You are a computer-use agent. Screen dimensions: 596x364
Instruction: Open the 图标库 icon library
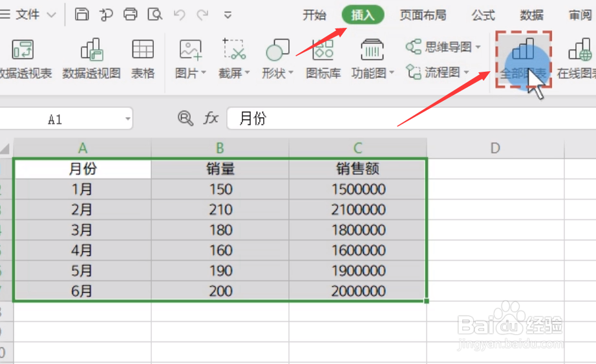[323, 59]
